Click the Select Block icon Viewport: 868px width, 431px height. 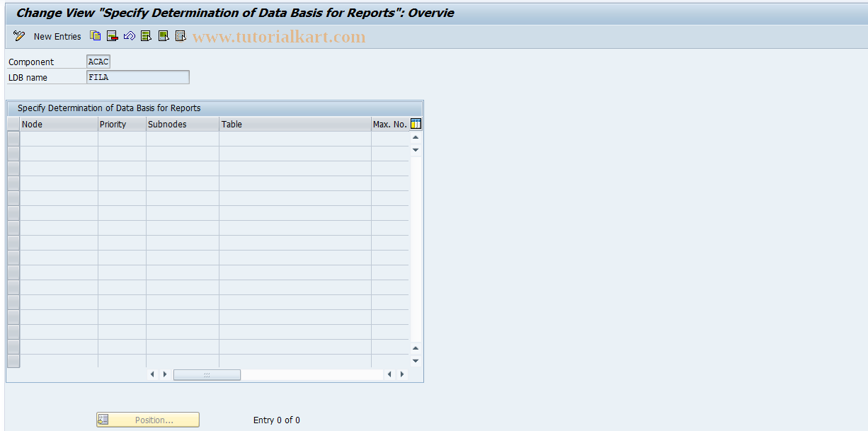(x=164, y=36)
